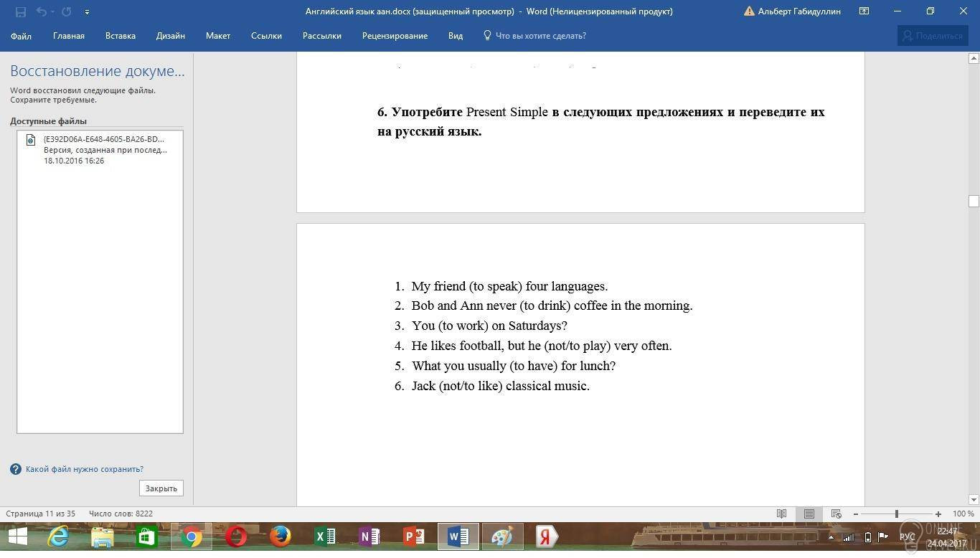The height and width of the screenshot is (558, 980).
Task: Click 'Страница 11 из 35' in status bar
Action: (x=41, y=514)
